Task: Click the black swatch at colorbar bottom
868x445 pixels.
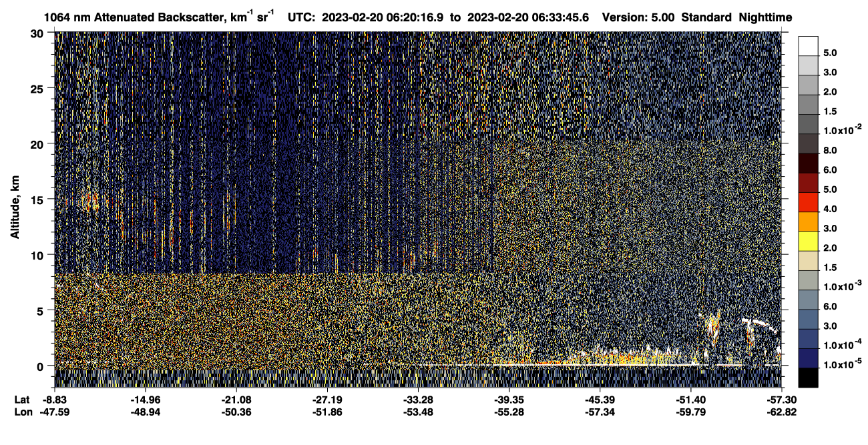Action: pyautogui.click(x=808, y=378)
